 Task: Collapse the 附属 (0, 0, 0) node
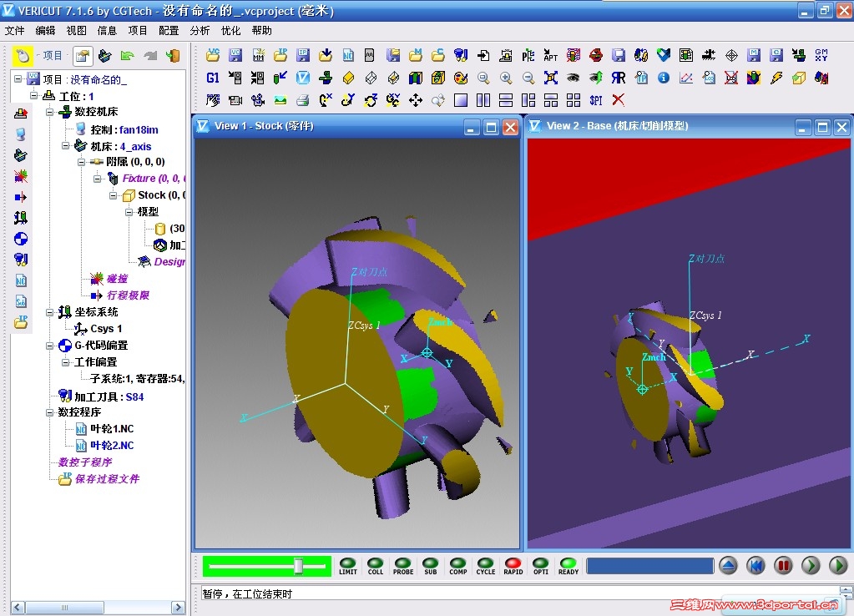[81, 162]
